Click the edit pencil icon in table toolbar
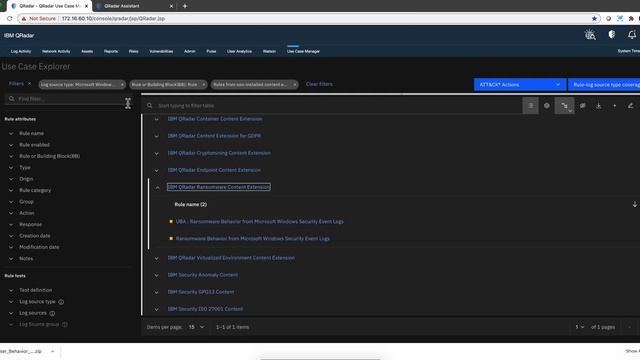Viewport: 640px width, 360px height. pos(630,106)
